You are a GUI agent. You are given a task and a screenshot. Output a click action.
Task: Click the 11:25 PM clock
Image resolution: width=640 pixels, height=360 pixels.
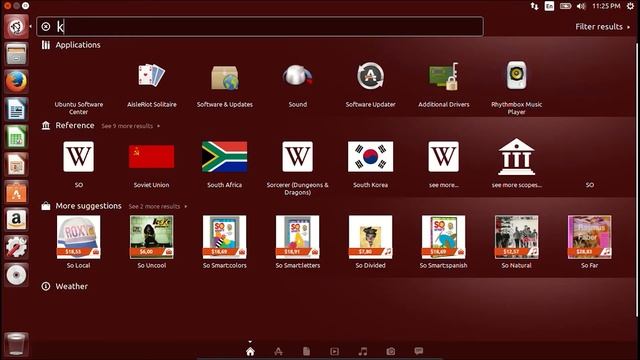(606, 6)
